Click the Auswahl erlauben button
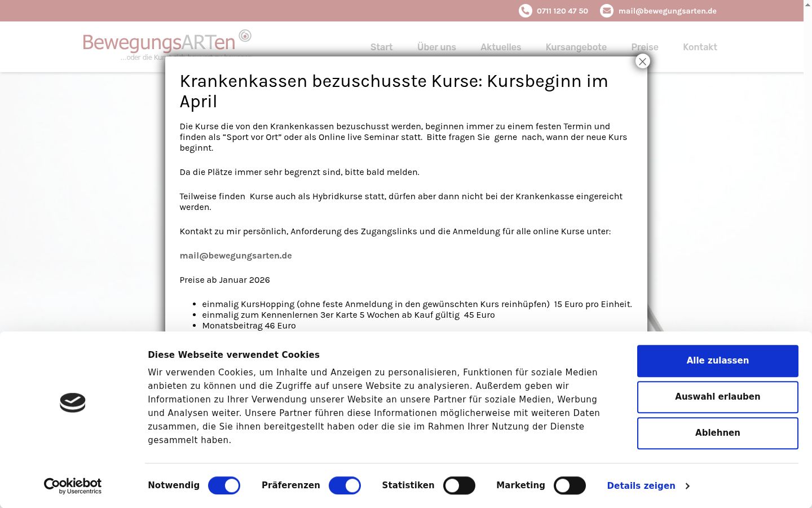Screen dimensions: 812x508 tap(718, 397)
